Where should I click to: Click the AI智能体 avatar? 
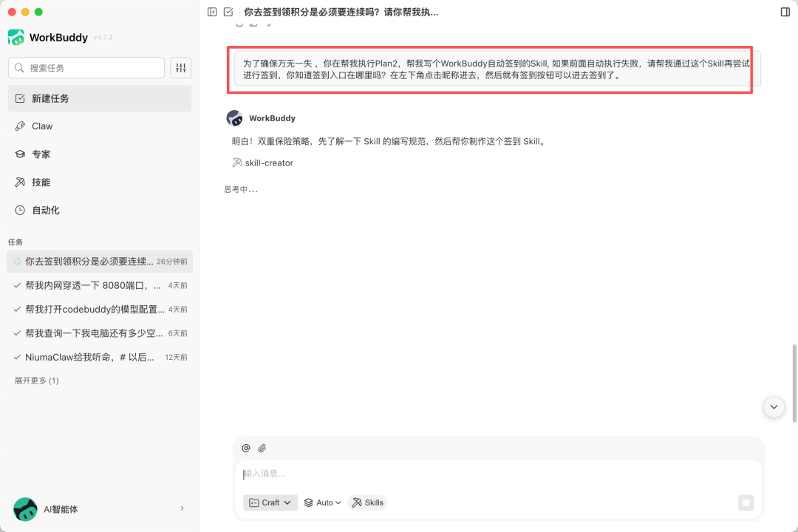(x=25, y=509)
